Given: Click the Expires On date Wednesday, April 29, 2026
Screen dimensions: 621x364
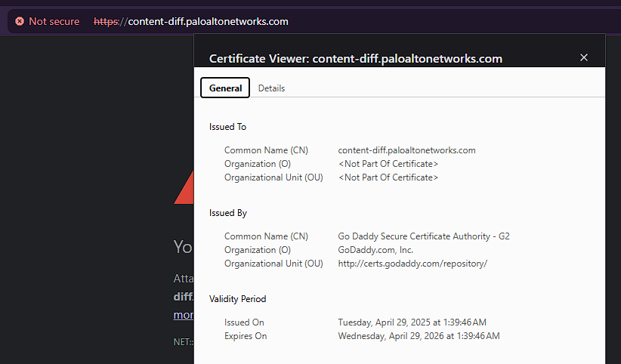Looking at the screenshot, I should (419, 336).
